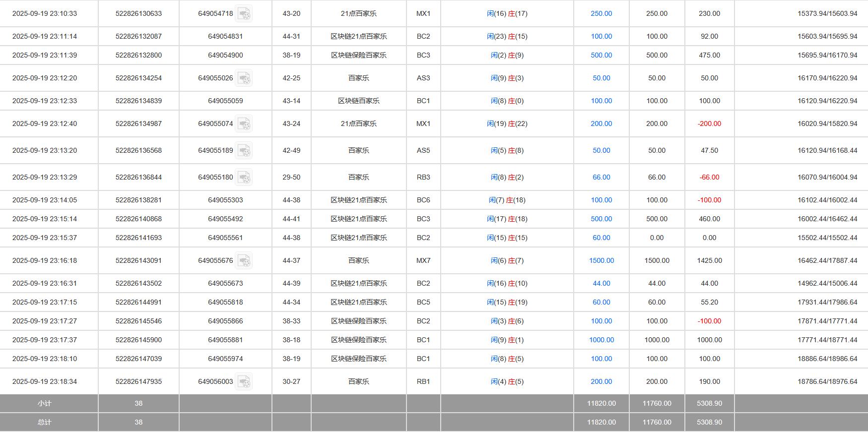Image resolution: width=868 pixels, height=432 pixels.
Task: Select order number 522826132087
Action: click(x=138, y=36)
